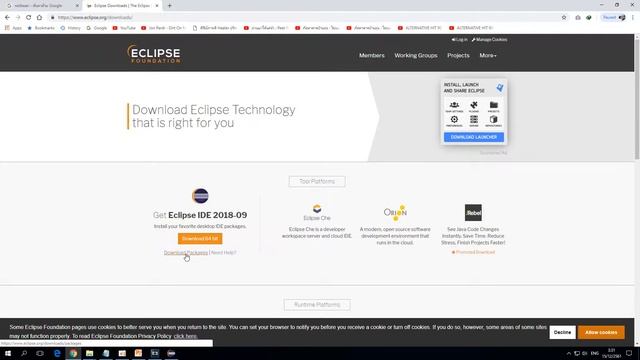Open browser home page icon

tap(39, 18)
